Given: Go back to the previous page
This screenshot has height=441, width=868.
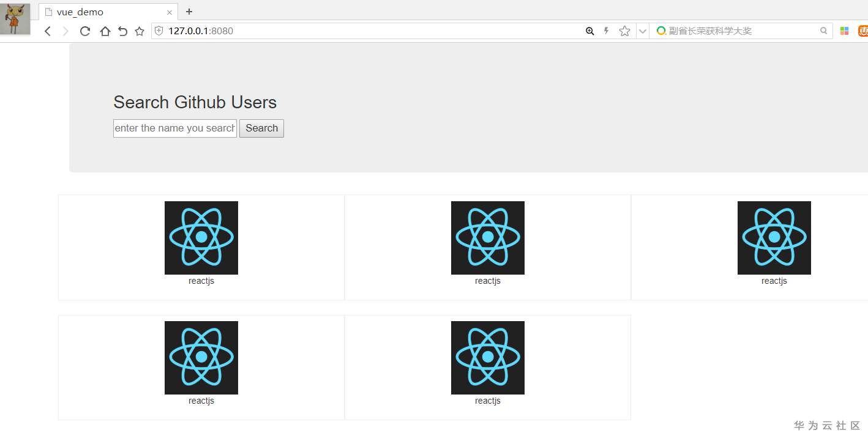Looking at the screenshot, I should (48, 31).
